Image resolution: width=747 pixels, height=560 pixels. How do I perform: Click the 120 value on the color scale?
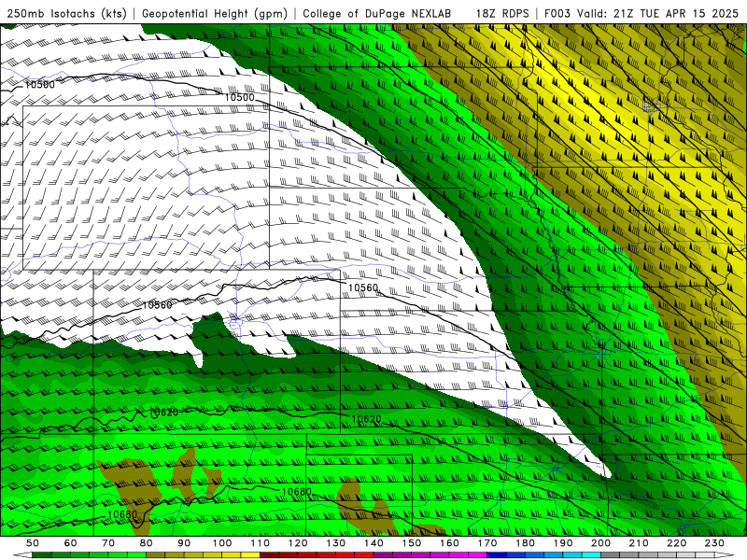point(298,543)
